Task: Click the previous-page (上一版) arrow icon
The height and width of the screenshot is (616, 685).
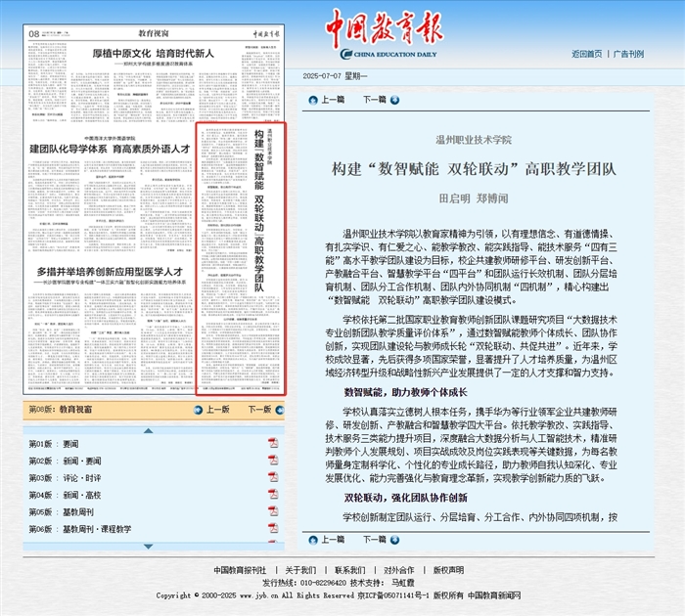Action: [x=199, y=410]
